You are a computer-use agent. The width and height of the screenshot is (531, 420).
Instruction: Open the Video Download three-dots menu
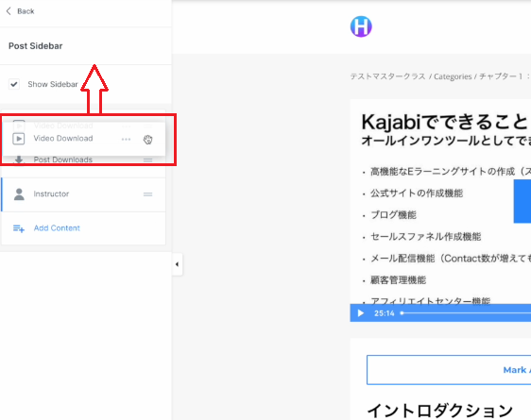tap(126, 139)
